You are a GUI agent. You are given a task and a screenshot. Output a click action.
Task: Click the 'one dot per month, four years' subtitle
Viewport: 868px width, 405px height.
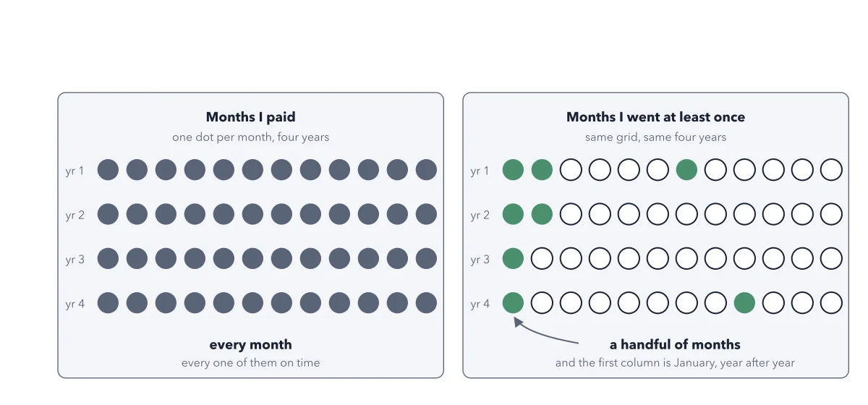point(251,137)
